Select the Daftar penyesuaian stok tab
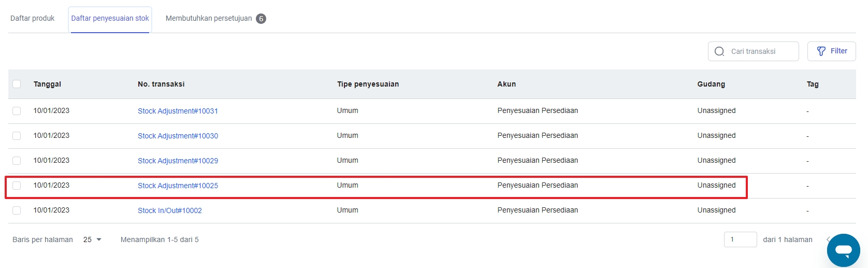 110,19
